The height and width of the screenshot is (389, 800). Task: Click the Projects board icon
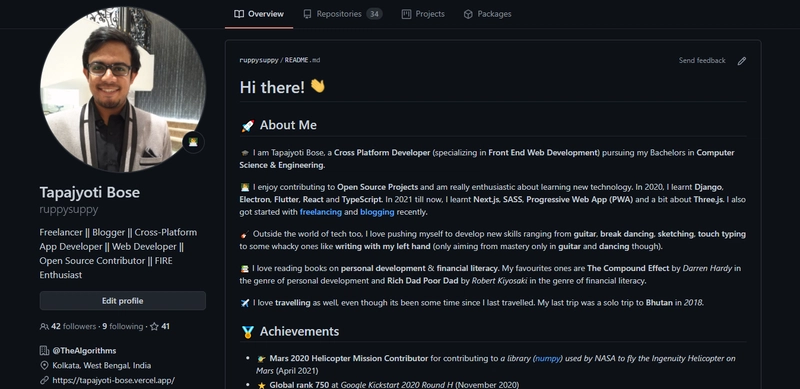point(406,14)
